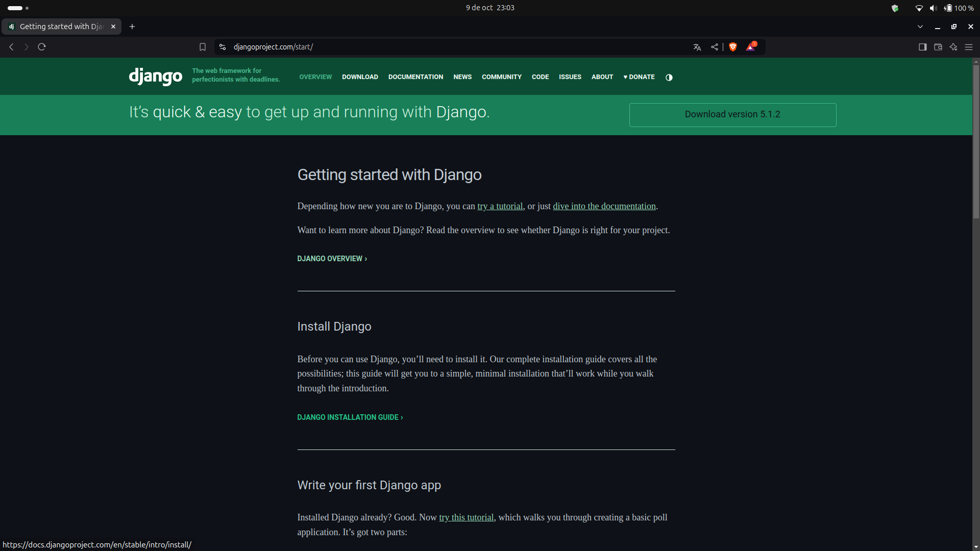Open the Issues nav item

570,77
